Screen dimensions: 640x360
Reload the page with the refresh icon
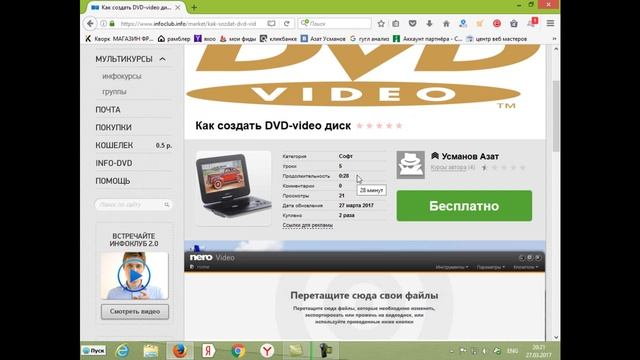(287, 24)
